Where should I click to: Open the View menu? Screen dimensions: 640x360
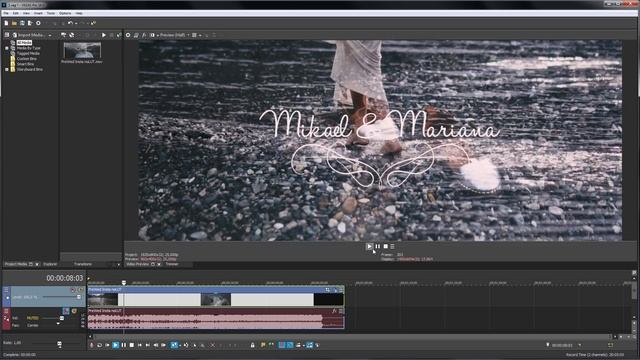[26, 13]
